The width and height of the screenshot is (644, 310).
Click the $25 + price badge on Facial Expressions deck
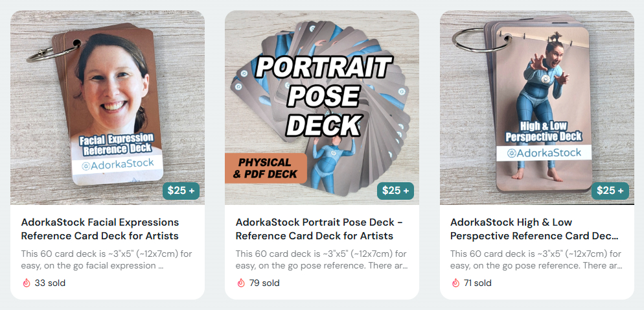coord(181,191)
